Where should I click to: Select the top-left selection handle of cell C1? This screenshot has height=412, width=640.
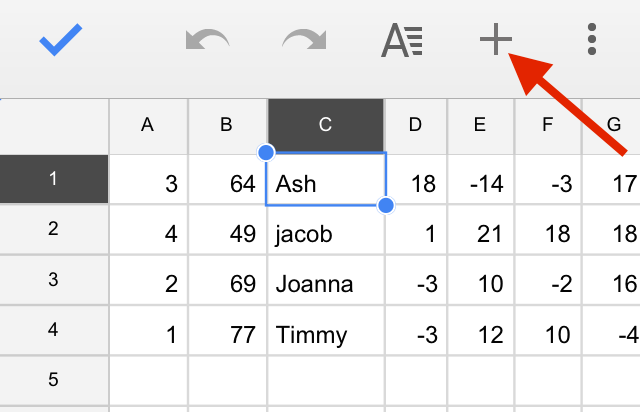tap(266, 152)
